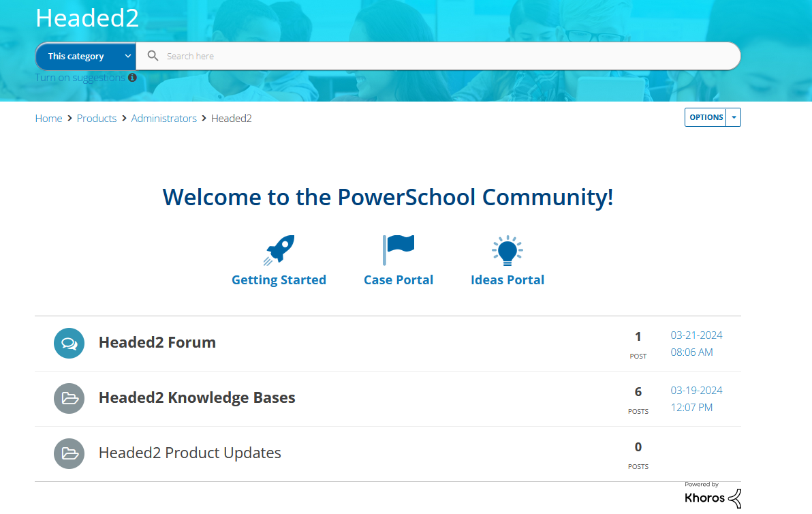
Task: Click the Headed2 Forum speech bubble icon
Action: [69, 343]
